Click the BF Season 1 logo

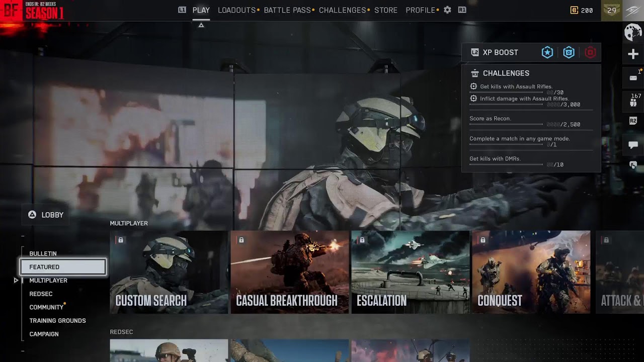pos(32,11)
